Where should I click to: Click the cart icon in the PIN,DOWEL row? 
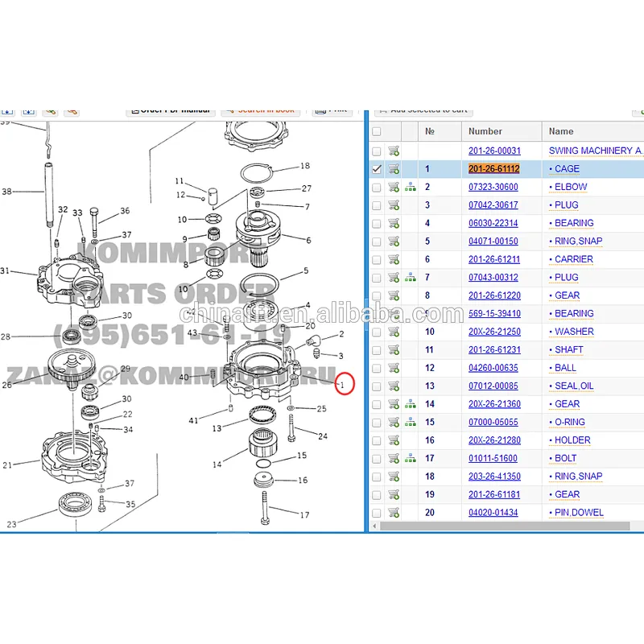coord(394,513)
